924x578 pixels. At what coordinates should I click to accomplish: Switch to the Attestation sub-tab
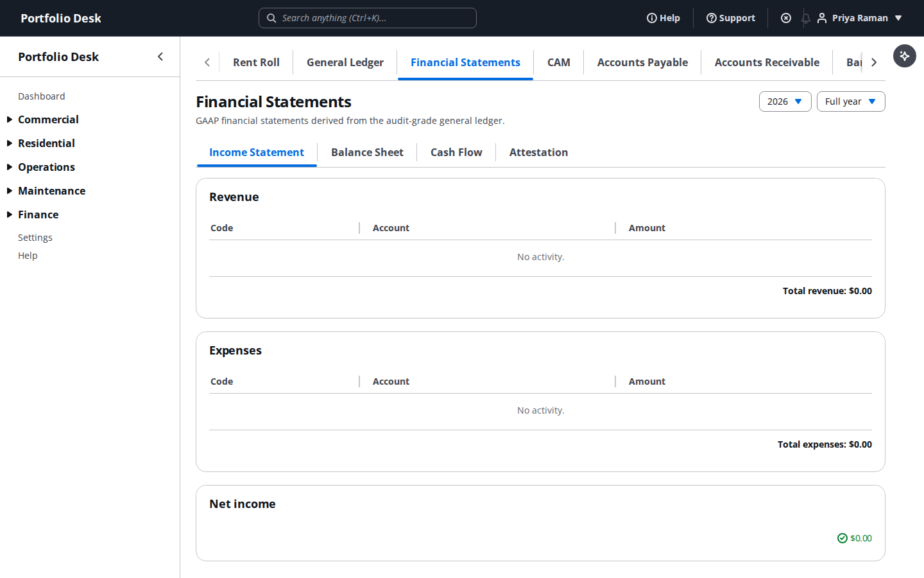(x=538, y=152)
